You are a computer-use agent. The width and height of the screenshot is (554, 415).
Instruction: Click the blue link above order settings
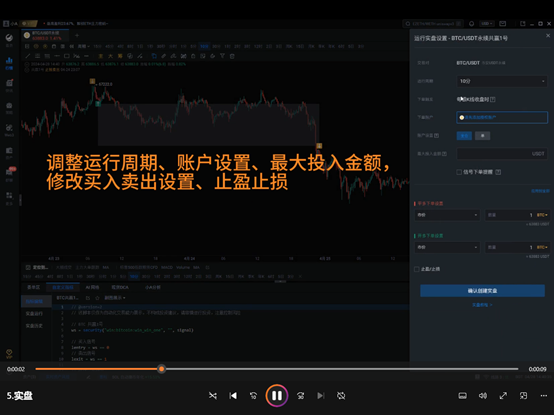point(540,191)
